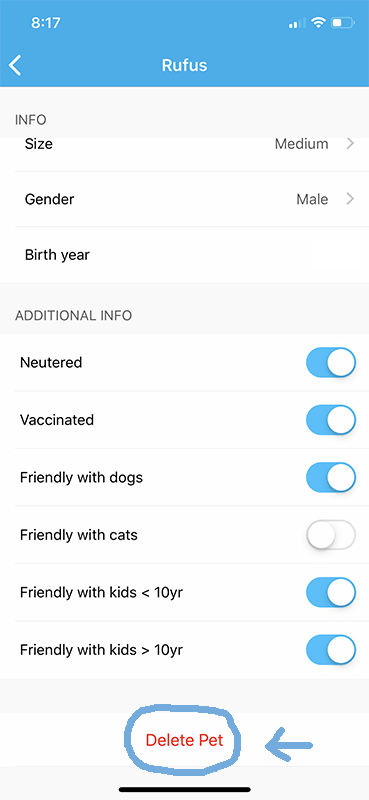Tap the cellular signal bars icon
369x800 pixels.
[298, 23]
